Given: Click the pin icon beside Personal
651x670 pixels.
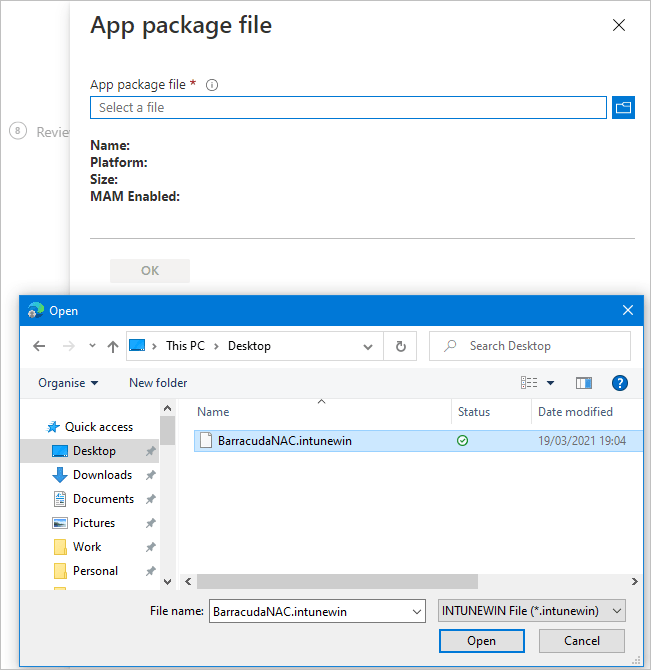Looking at the screenshot, I should point(150,571).
